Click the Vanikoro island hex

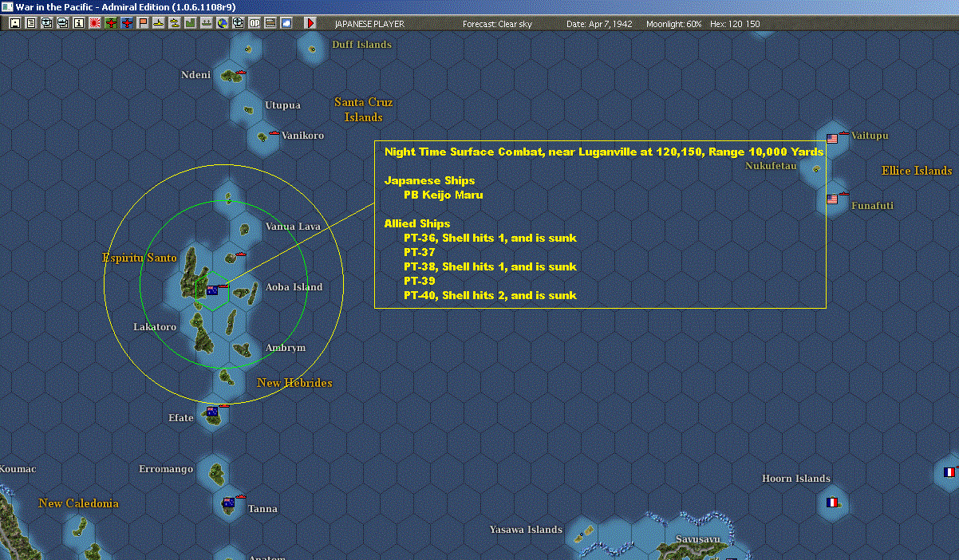[262, 138]
